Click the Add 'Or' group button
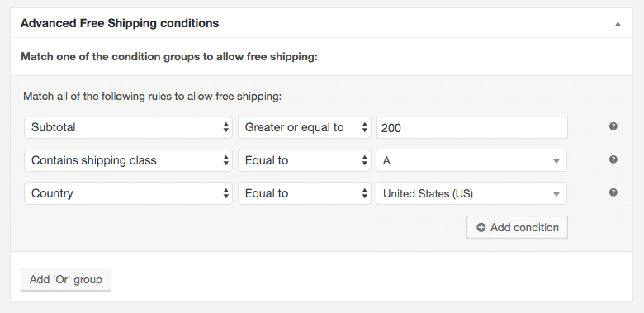 click(x=66, y=280)
